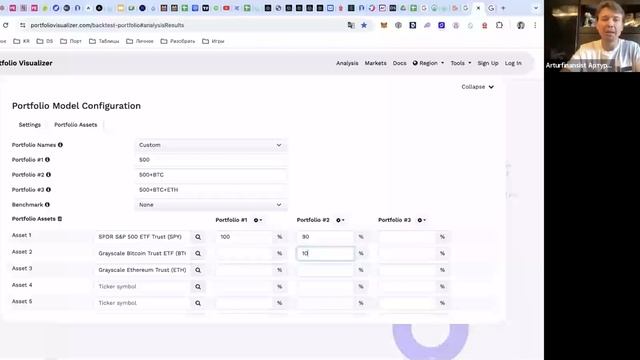Screen dimensions: 640x360
Task: Click the info icon next to Portfolio #1 label
Action: (x=47, y=160)
